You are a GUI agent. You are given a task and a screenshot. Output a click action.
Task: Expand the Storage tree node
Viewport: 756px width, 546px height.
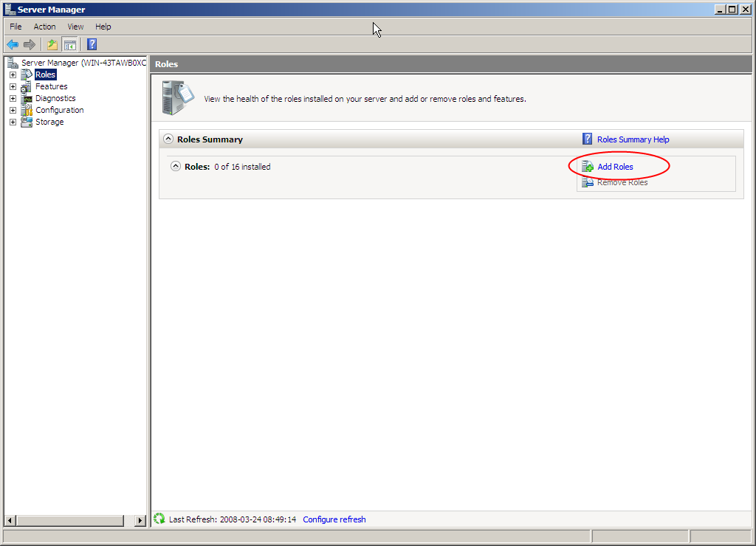(13, 122)
